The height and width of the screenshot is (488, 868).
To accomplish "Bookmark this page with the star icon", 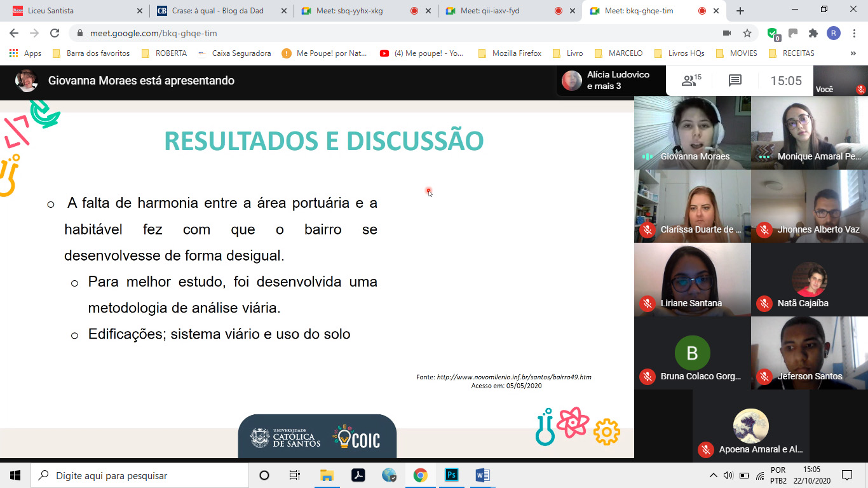I will point(747,33).
